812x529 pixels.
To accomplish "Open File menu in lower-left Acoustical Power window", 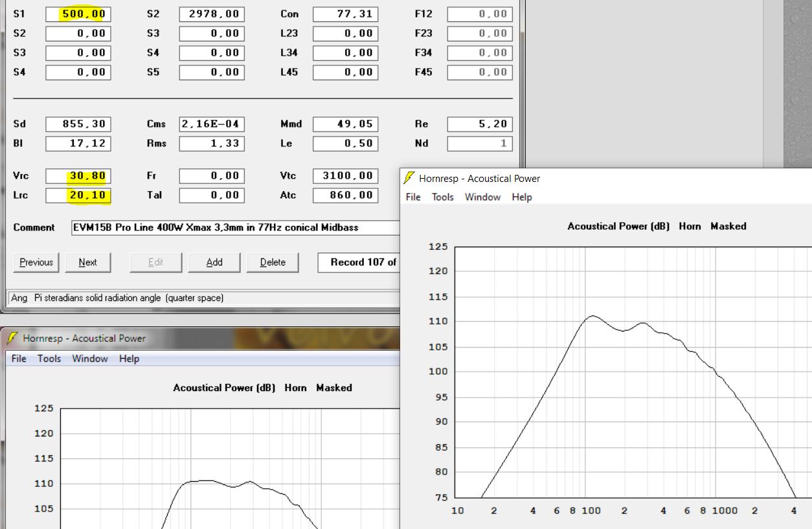I will [x=19, y=359].
